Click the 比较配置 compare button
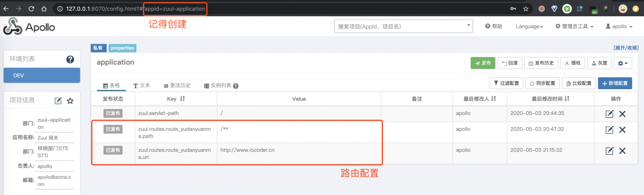Image resolution: width=644 pixels, height=195 pixels. pyautogui.click(x=579, y=83)
